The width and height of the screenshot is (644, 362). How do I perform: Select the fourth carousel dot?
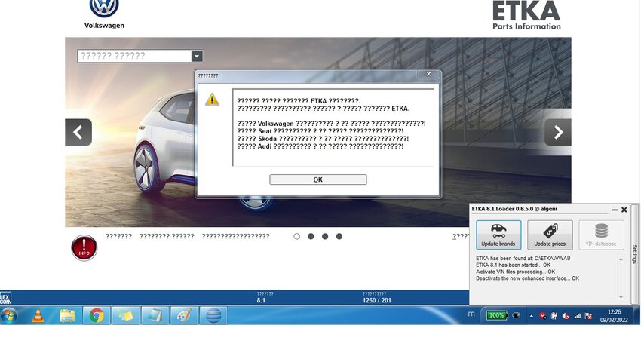pos(339,236)
